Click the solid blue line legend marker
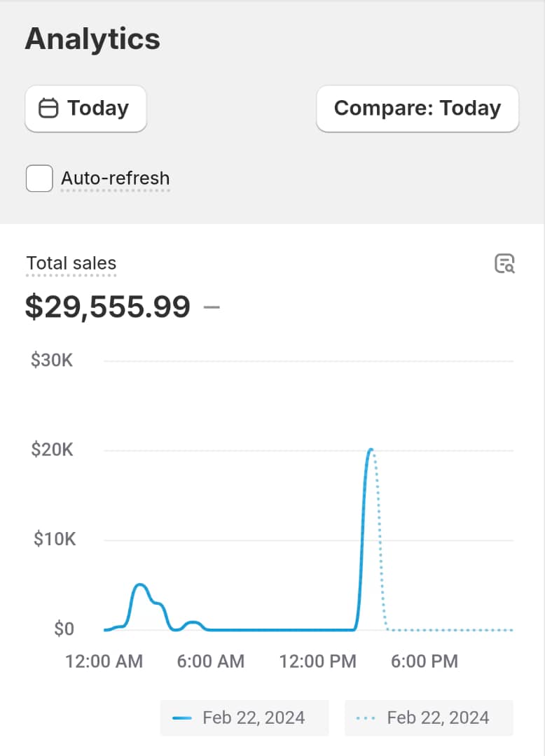This screenshot has width=545, height=756. (182, 718)
